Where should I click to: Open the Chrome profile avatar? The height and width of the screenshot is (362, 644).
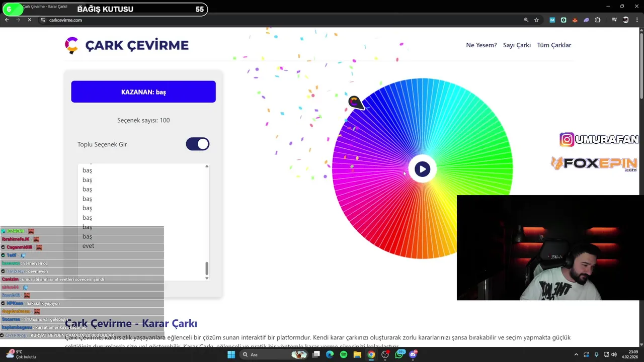pos(626,20)
